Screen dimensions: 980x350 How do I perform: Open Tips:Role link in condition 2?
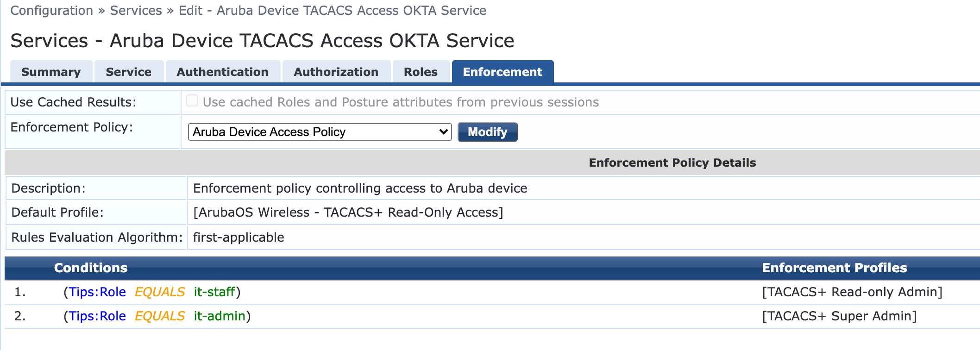pyautogui.click(x=97, y=316)
